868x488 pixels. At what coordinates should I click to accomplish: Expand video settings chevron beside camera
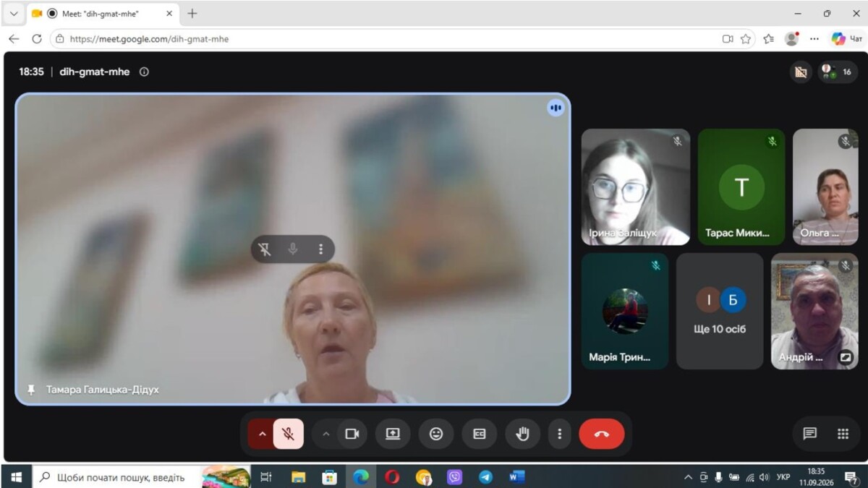(x=325, y=434)
